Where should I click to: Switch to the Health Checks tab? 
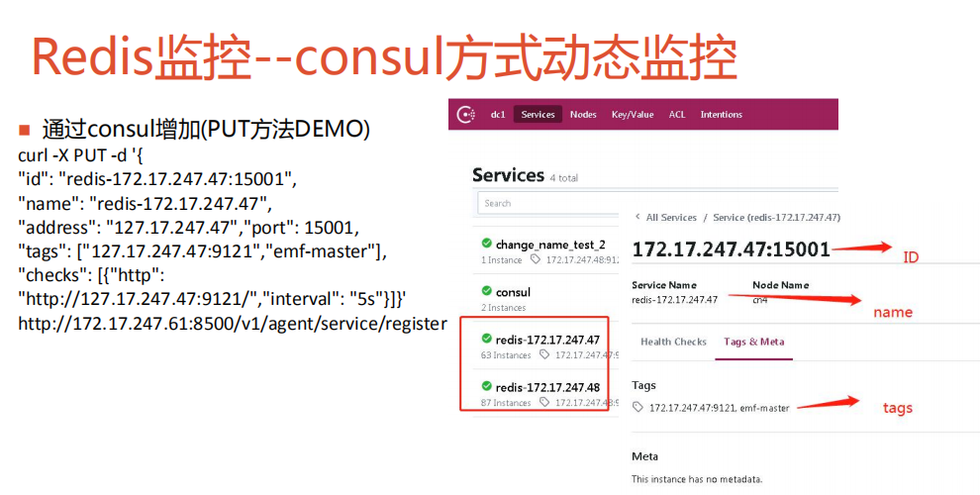673,342
